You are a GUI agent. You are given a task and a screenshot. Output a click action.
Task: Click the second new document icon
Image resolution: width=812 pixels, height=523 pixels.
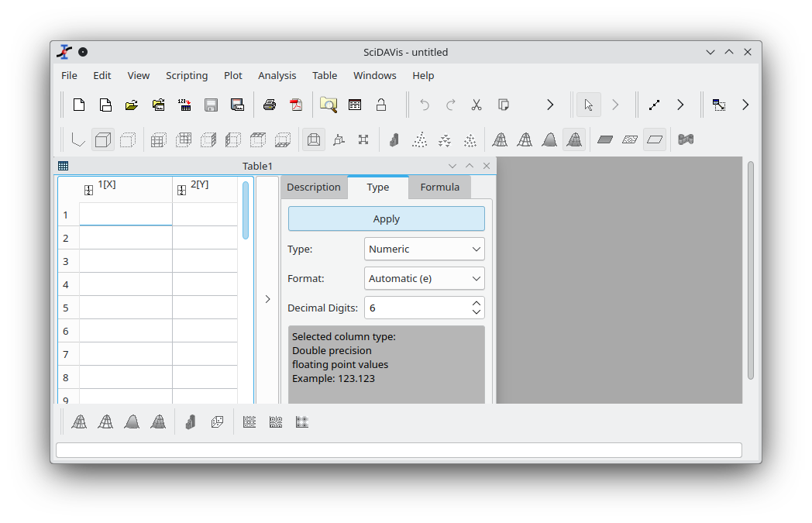pos(105,105)
